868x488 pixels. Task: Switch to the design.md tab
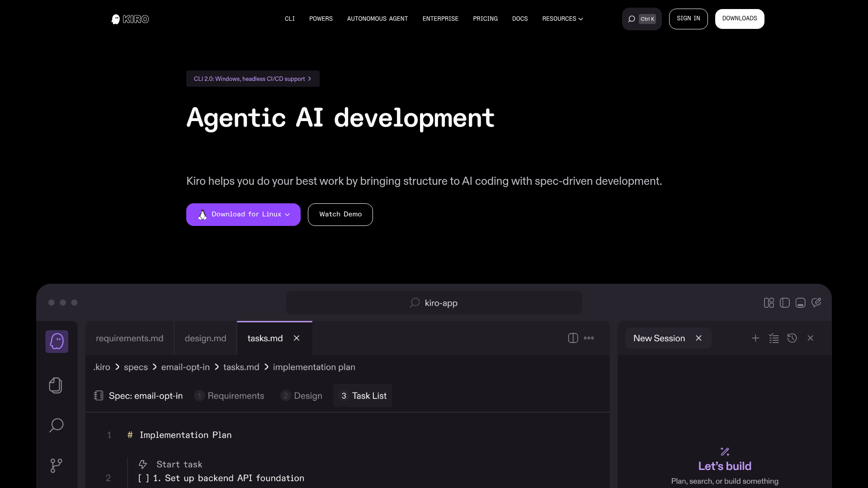[x=206, y=338]
